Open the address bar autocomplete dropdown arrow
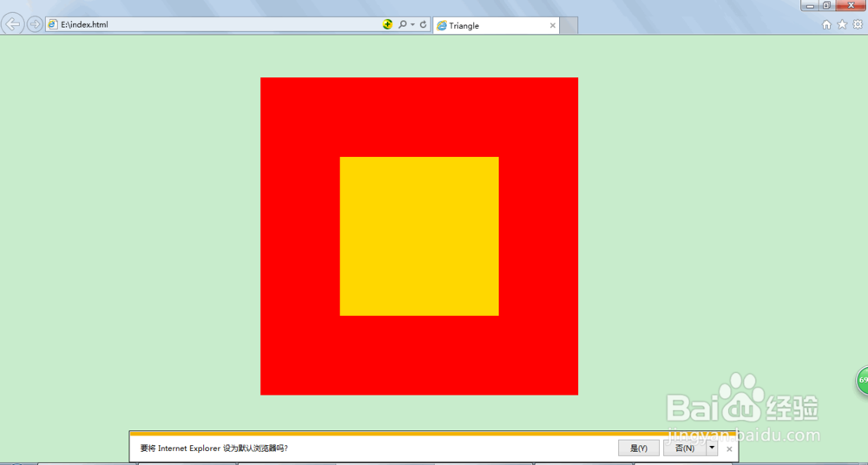 413,25
